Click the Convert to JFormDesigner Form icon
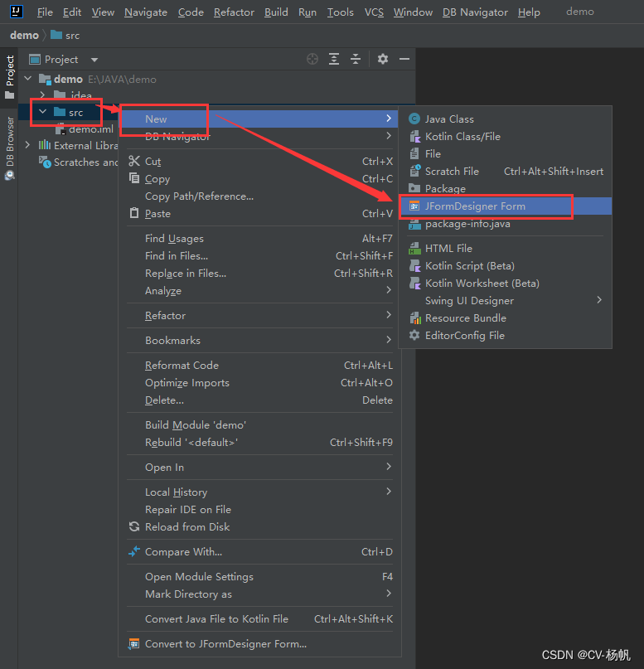The width and height of the screenshot is (644, 669). 134,643
